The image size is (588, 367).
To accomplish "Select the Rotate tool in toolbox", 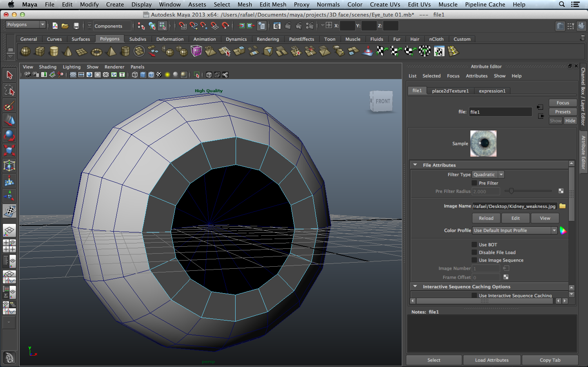I will point(9,135).
